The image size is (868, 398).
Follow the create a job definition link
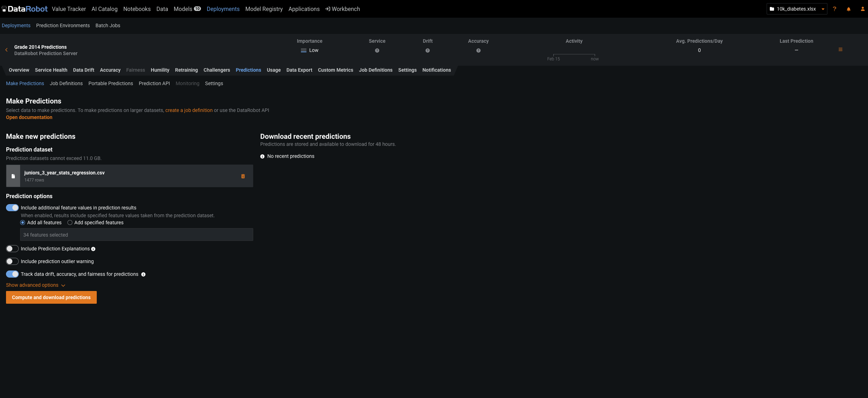pos(189,110)
